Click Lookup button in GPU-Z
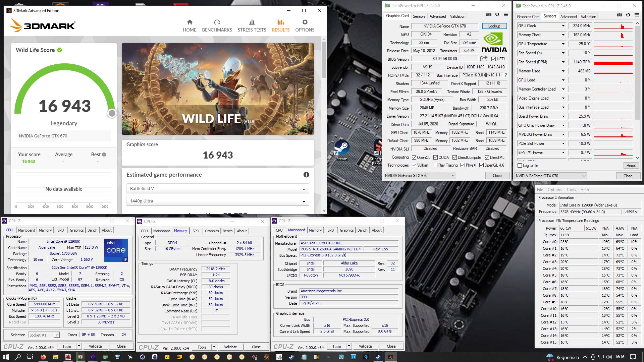The height and width of the screenshot is (362, 644). (494, 26)
